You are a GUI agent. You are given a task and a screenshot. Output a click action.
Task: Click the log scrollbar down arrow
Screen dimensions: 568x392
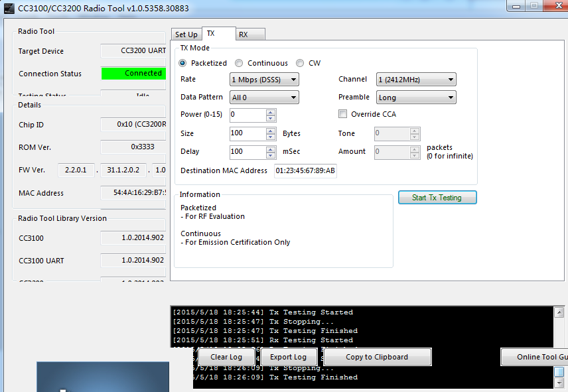(x=559, y=382)
